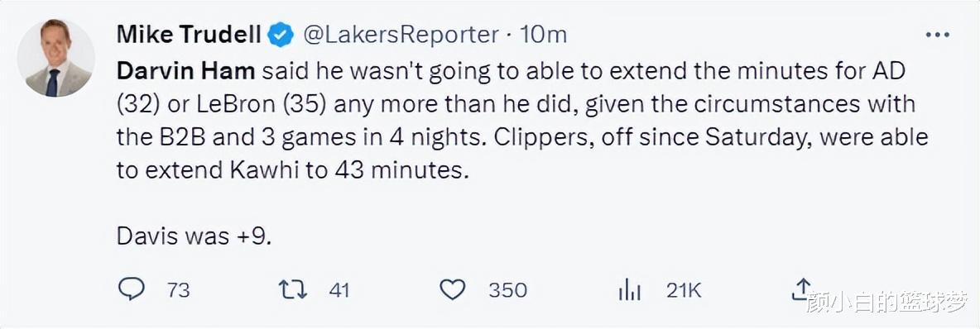Viewport: 980px width, 329px height.
Task: Click the 350 likes count
Action: 507,290
